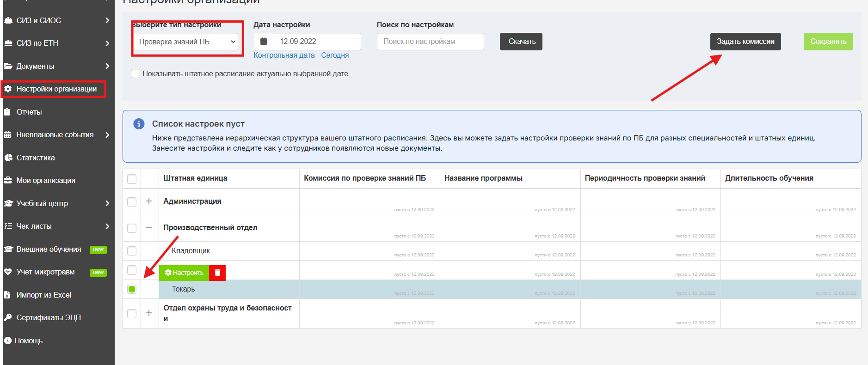868x365 pixels.
Task: Expand the Чек-листы menu chevron
Action: pyautogui.click(x=107, y=226)
